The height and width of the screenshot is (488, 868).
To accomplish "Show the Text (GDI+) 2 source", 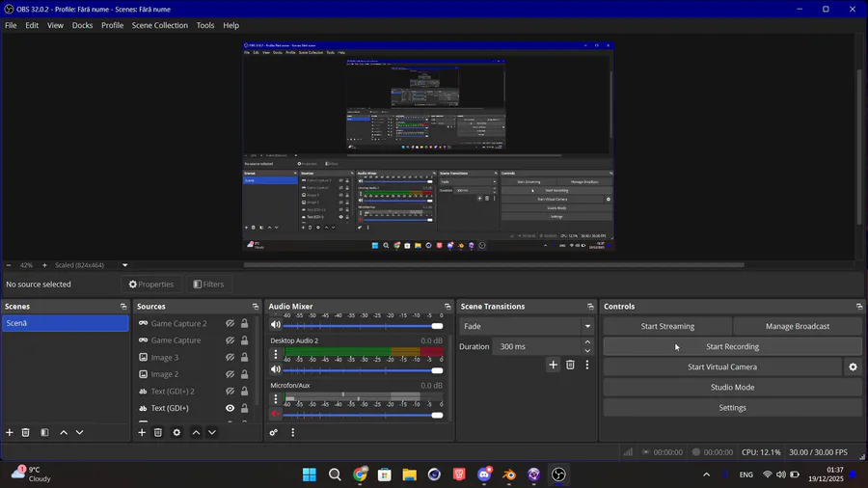I will point(230,392).
